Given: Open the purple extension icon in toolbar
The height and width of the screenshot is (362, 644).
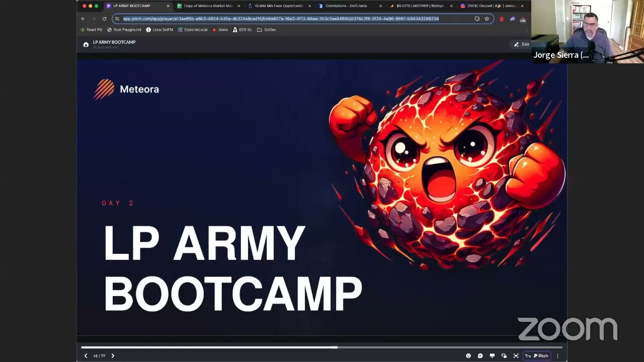Looking at the screenshot, I should point(512,19).
